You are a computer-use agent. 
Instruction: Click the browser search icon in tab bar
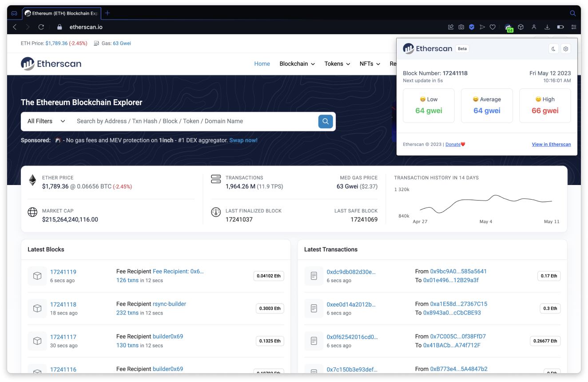click(573, 13)
